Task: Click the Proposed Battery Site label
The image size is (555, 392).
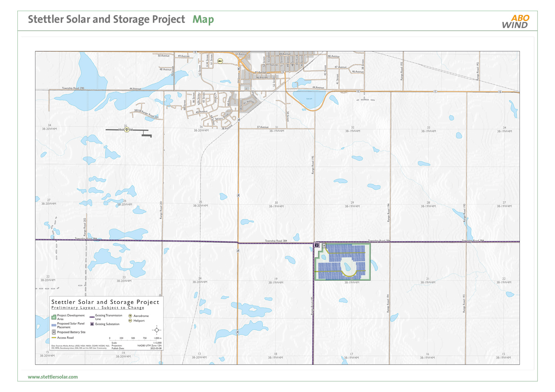Action: (x=71, y=332)
